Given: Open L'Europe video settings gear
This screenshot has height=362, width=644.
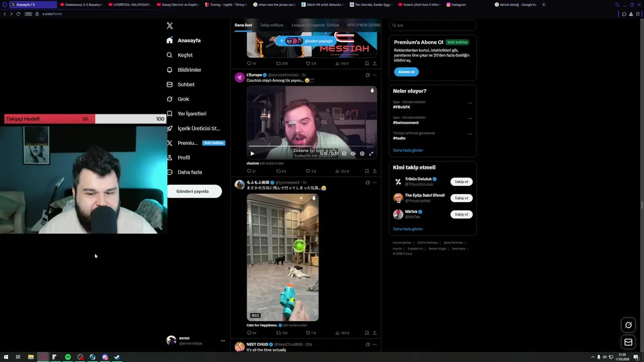Looking at the screenshot, I should [362, 154].
